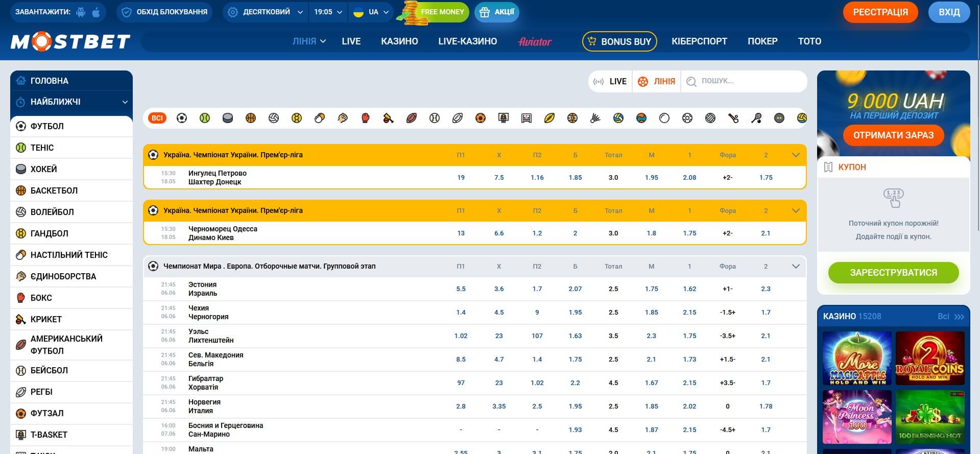Open the LIVE section in the main navigation
The image size is (980, 454).
[351, 41]
